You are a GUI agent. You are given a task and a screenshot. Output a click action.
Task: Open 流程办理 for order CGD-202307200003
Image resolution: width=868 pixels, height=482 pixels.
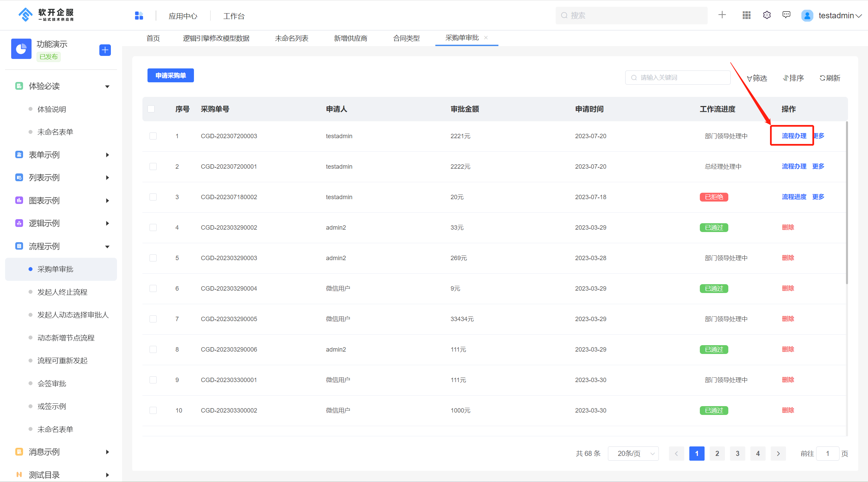coord(794,135)
